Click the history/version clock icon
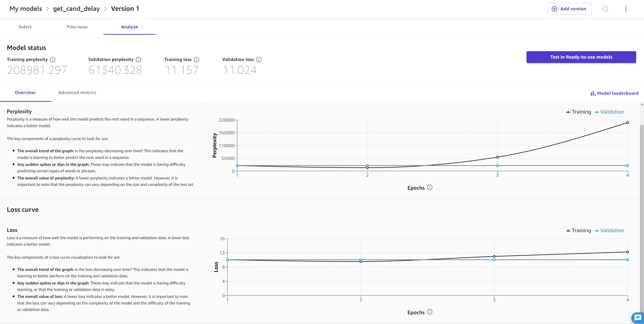This screenshot has width=644, height=324. click(605, 9)
